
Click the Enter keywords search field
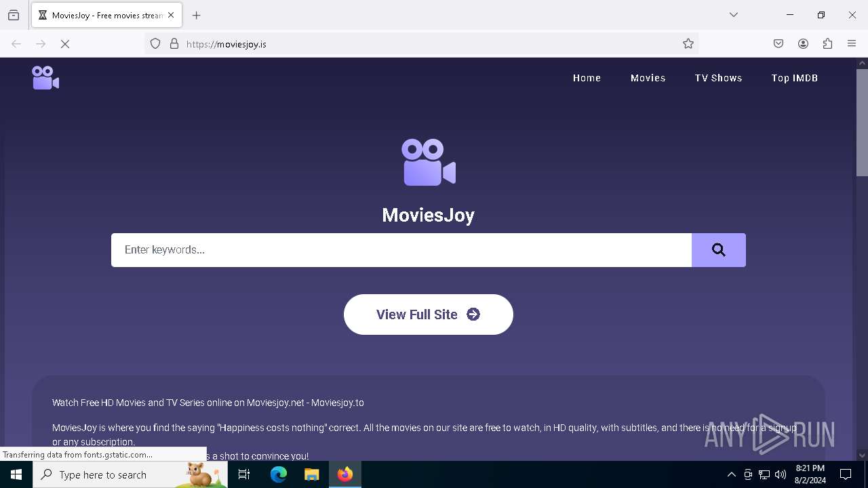tap(401, 250)
